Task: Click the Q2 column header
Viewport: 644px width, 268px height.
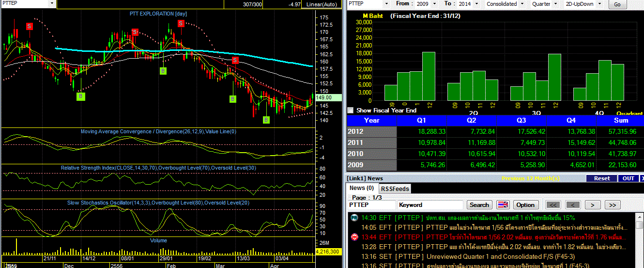Action: click(471, 120)
